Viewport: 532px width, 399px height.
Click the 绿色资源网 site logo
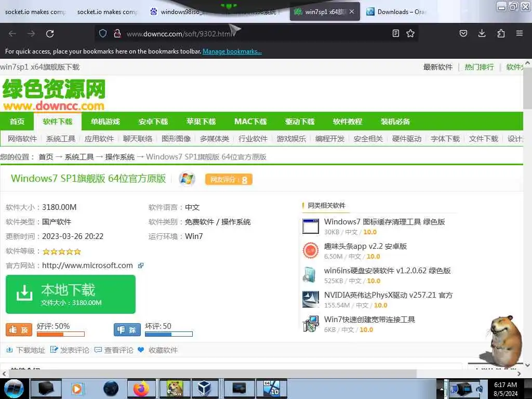[54, 95]
